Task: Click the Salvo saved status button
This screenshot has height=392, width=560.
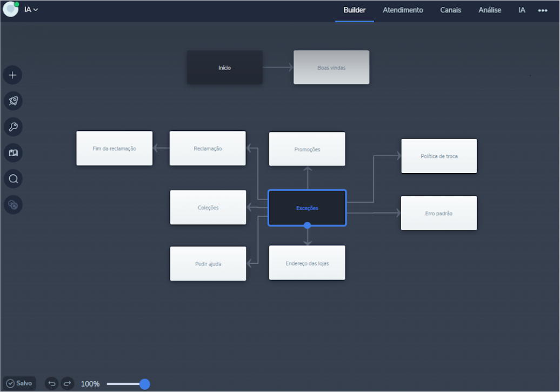Action: coord(19,383)
